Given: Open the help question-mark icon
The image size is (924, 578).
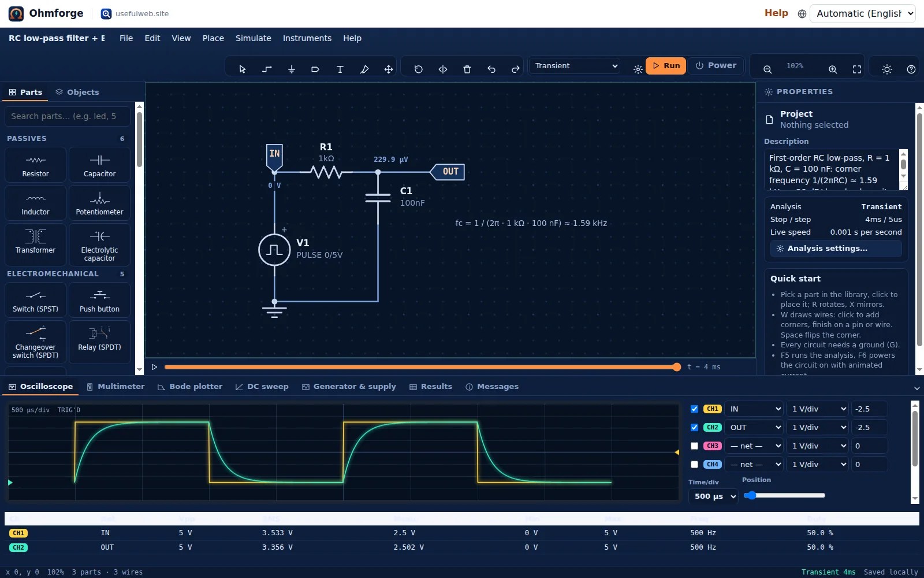Looking at the screenshot, I should (911, 69).
